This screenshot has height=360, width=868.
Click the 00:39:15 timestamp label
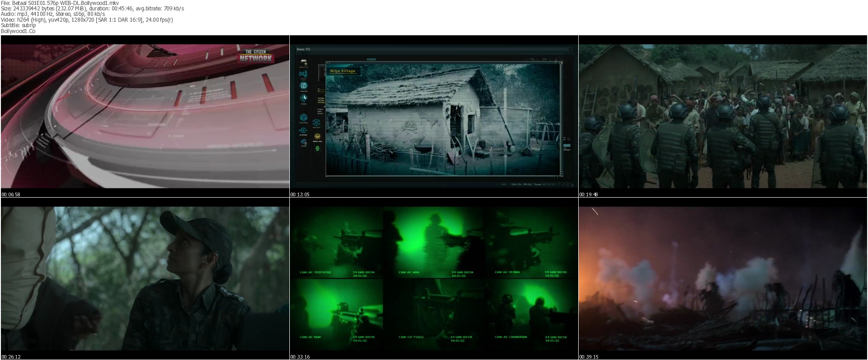tap(589, 357)
